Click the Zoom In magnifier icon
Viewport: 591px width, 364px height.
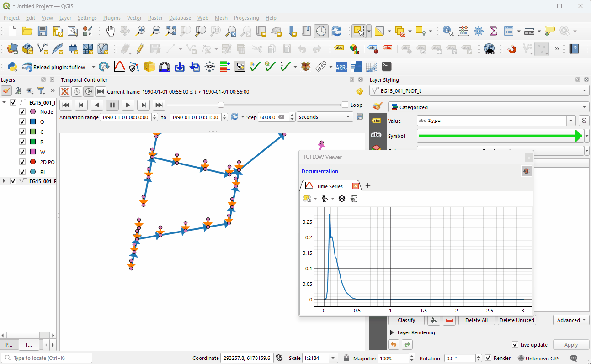[x=140, y=31]
